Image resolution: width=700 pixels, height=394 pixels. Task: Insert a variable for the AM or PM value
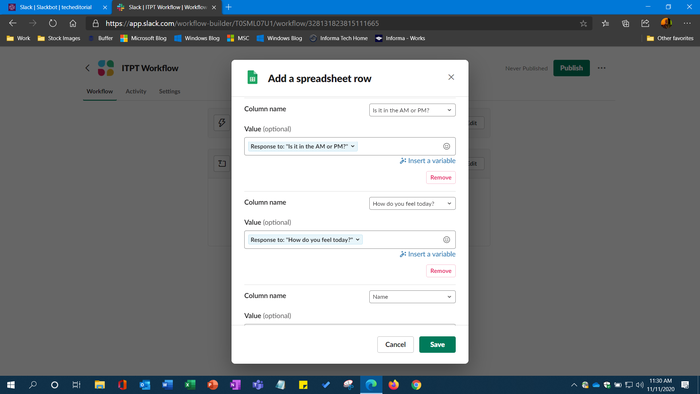click(x=428, y=161)
